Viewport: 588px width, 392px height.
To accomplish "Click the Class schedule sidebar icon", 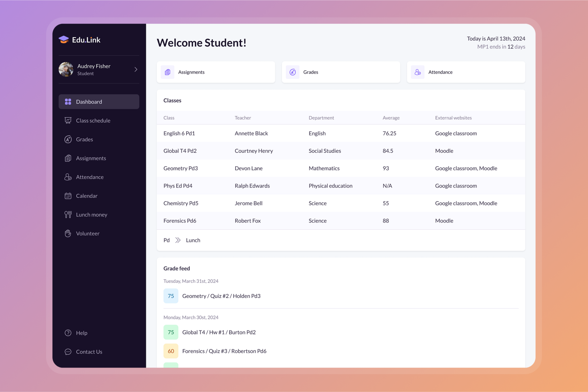I will [68, 121].
